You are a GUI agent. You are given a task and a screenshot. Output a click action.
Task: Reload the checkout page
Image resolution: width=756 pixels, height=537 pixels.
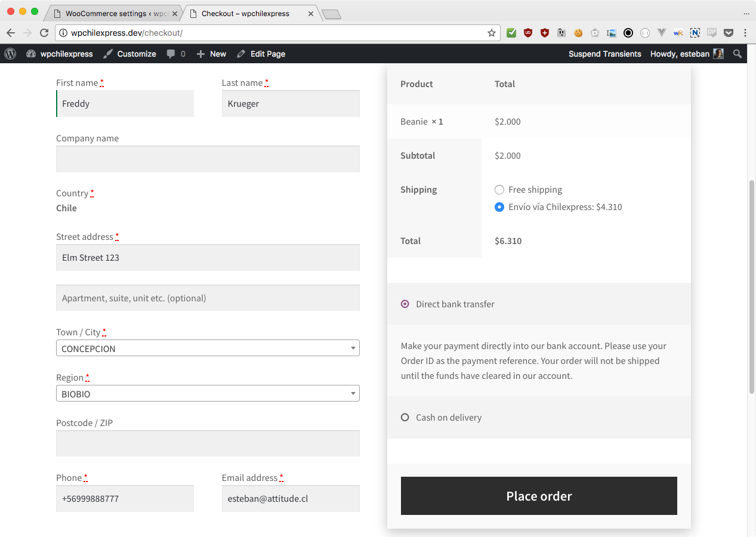44,33
